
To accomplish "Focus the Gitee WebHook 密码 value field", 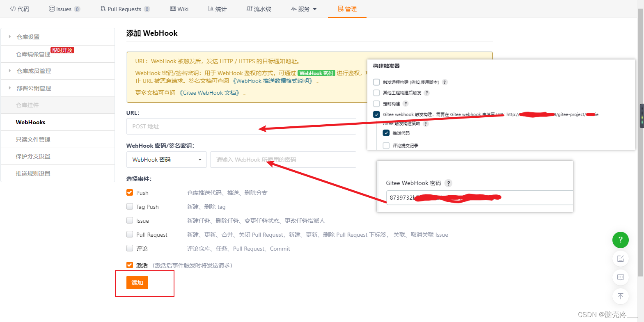I will pyautogui.click(x=479, y=198).
